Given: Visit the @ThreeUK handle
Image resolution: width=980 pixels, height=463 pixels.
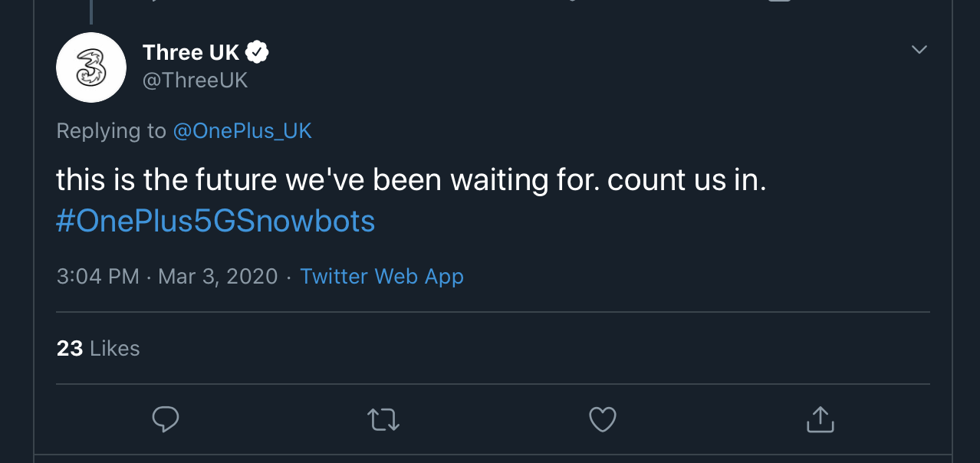Looking at the screenshot, I should (195, 80).
